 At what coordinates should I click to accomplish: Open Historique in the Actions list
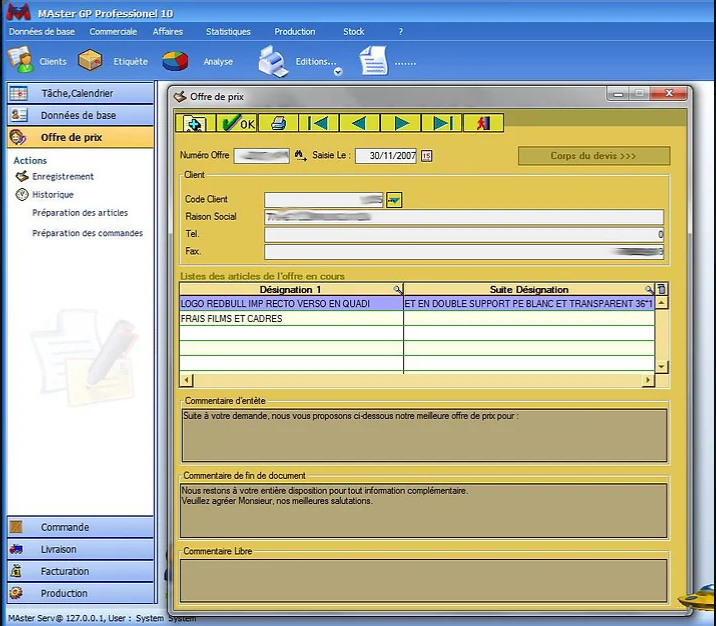click(52, 195)
